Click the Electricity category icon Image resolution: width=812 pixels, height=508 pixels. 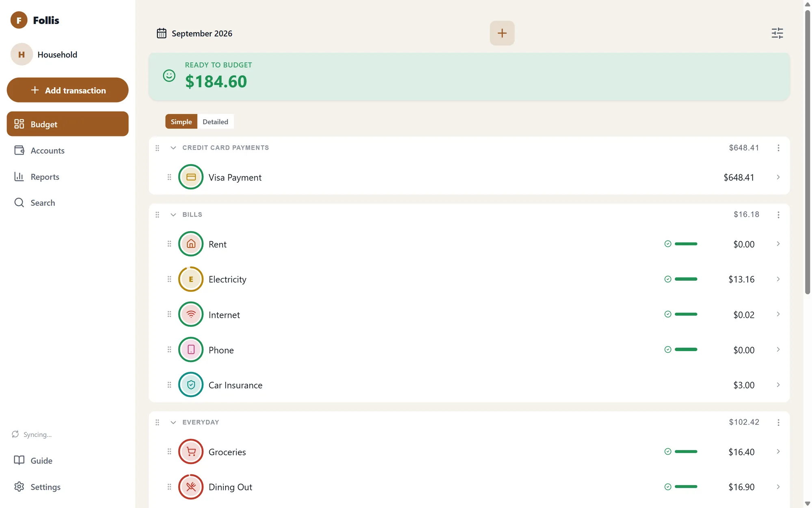tap(191, 279)
